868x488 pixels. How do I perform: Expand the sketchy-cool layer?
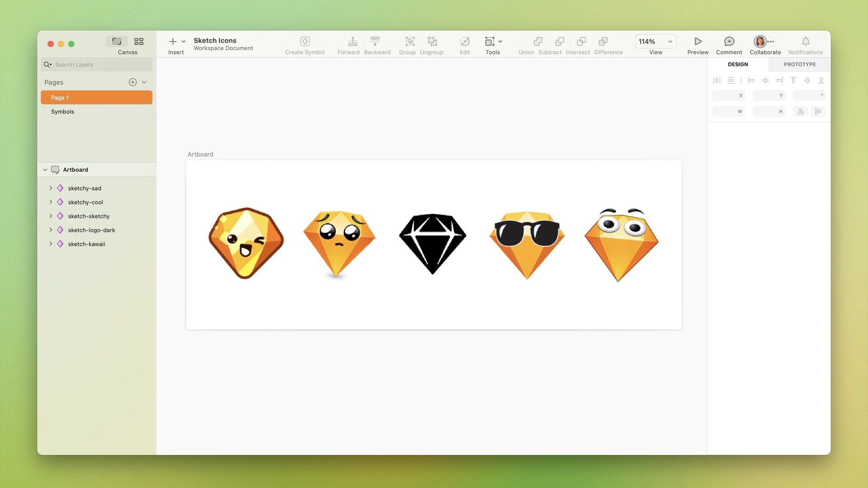pos(51,202)
